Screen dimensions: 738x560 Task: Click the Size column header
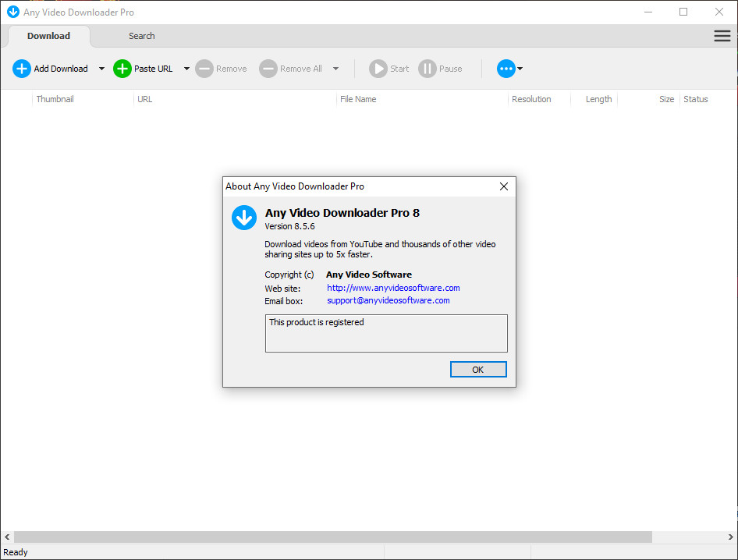click(x=666, y=99)
